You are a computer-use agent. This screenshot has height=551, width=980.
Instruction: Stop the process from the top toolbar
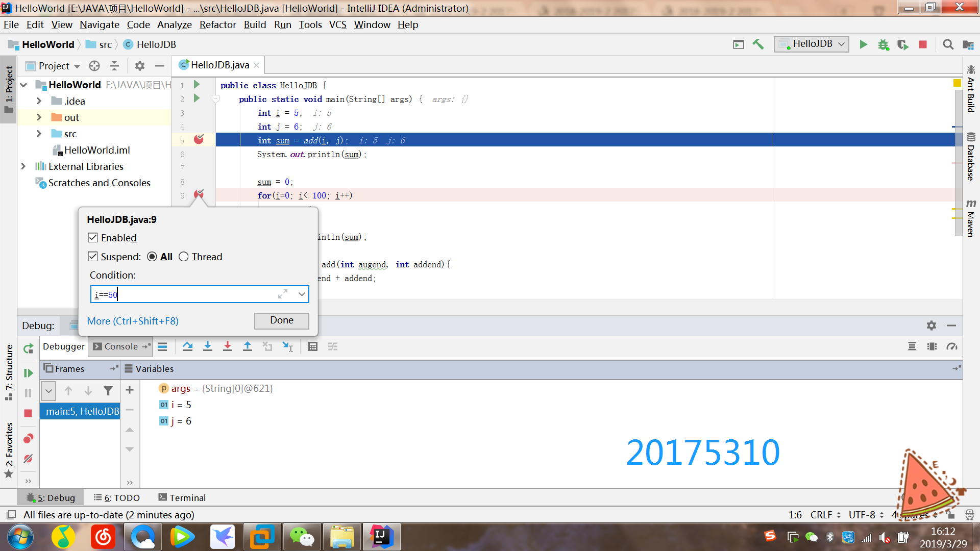click(x=923, y=45)
